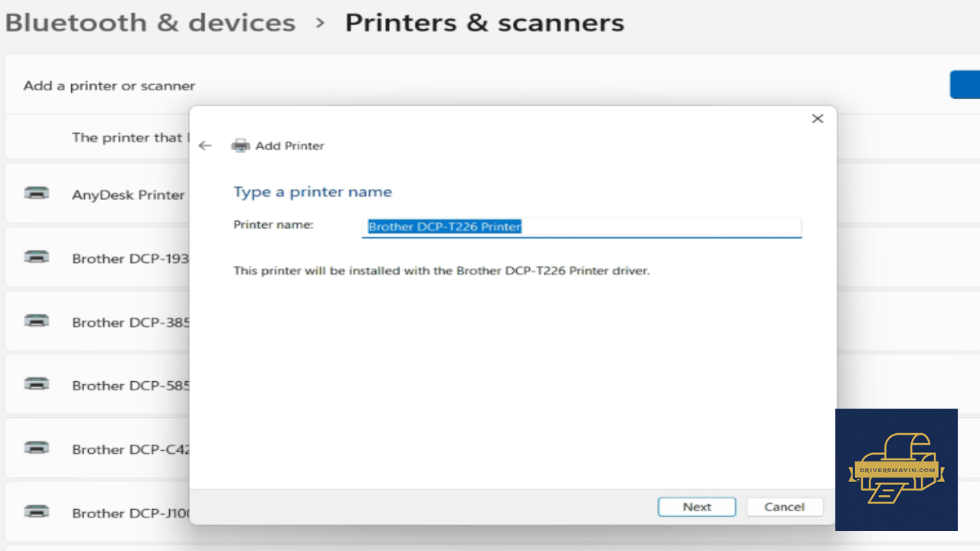
Task: Click the 'Add a printer or scanner' label
Action: pos(109,86)
